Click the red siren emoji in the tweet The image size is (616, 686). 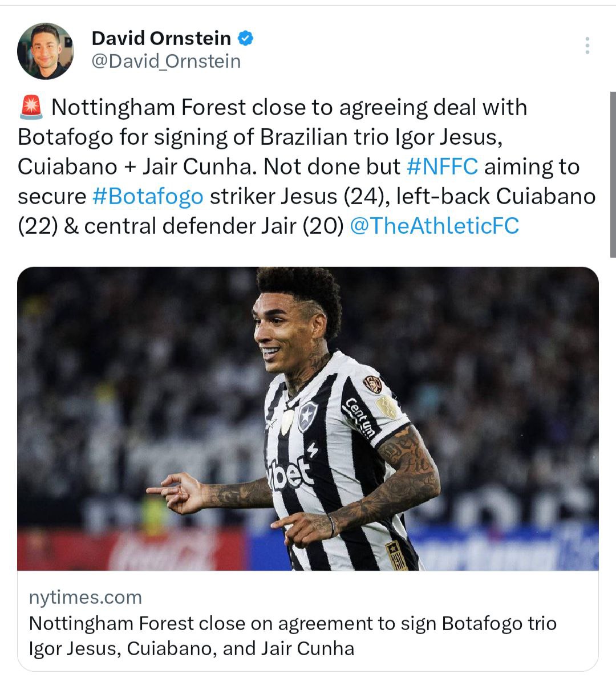31,108
